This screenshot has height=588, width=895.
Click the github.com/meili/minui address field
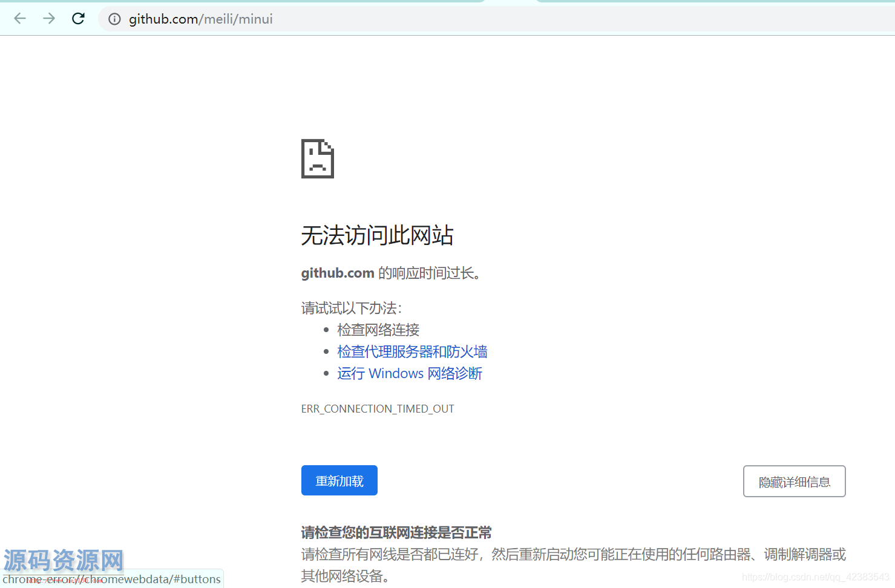tap(496, 19)
